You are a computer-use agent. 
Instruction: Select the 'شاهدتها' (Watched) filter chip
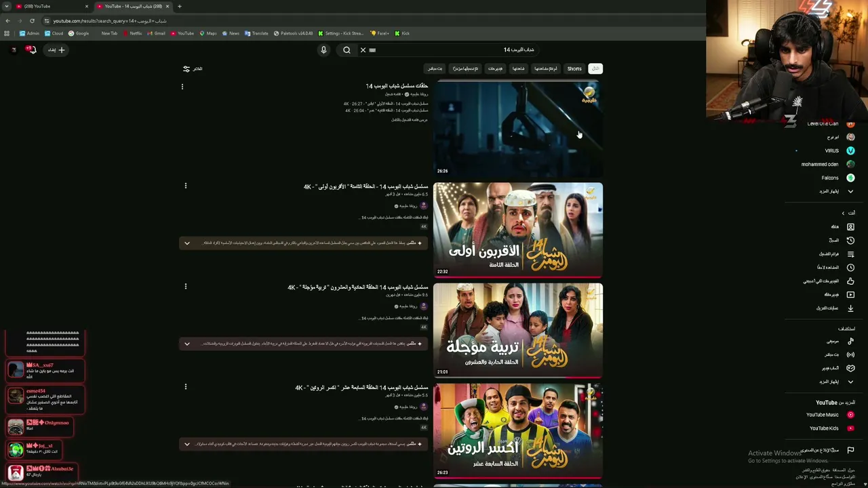pyautogui.click(x=518, y=68)
